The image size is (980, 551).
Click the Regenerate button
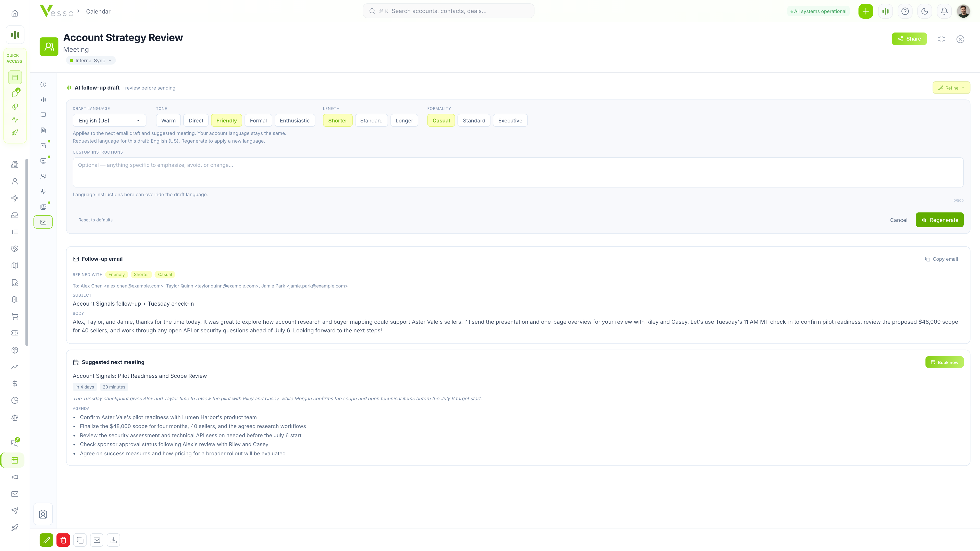click(x=939, y=220)
